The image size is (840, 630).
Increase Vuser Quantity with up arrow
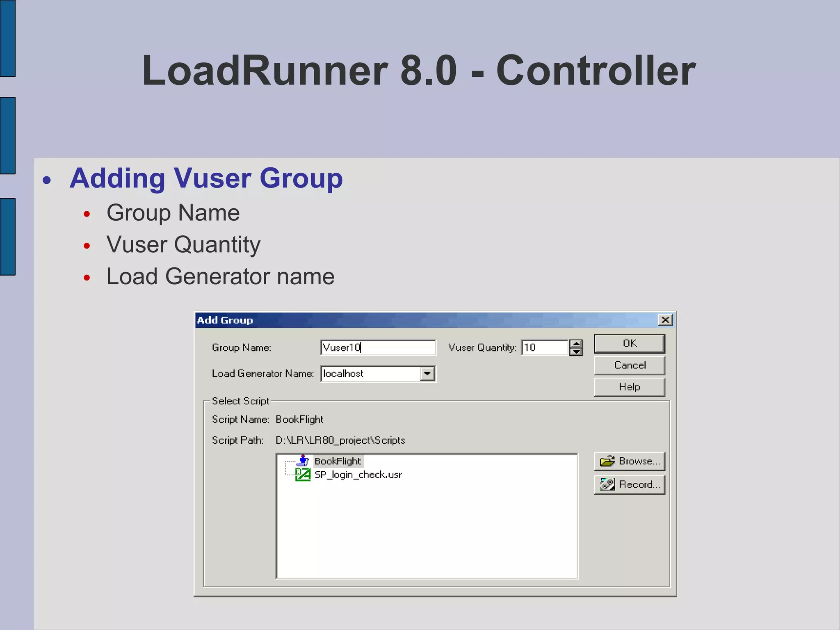[576, 344]
